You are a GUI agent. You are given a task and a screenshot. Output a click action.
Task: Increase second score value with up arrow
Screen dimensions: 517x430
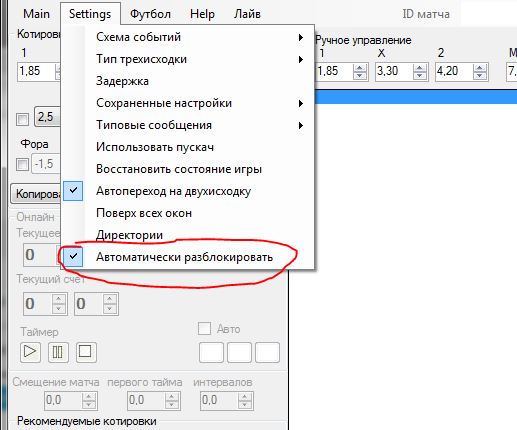coord(110,299)
